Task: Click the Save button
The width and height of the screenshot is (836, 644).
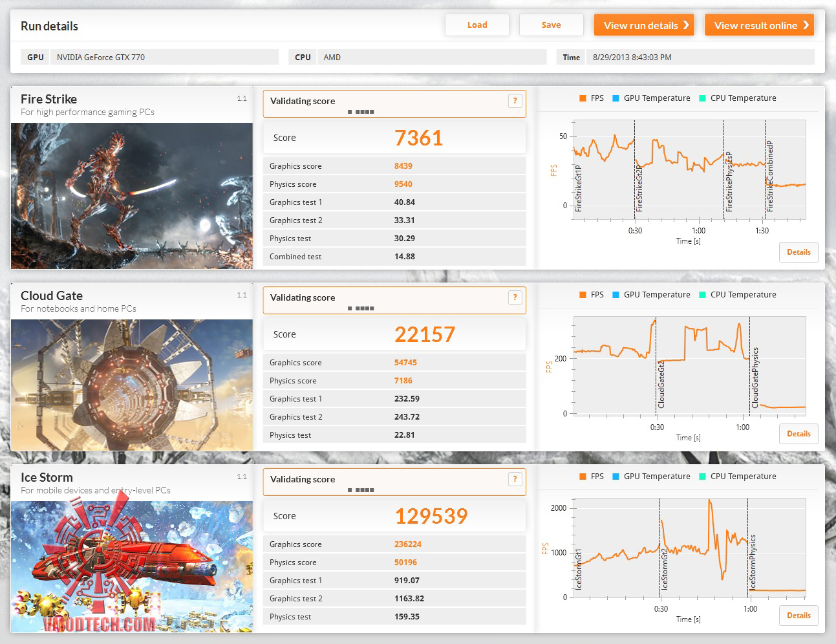Action: click(551, 25)
